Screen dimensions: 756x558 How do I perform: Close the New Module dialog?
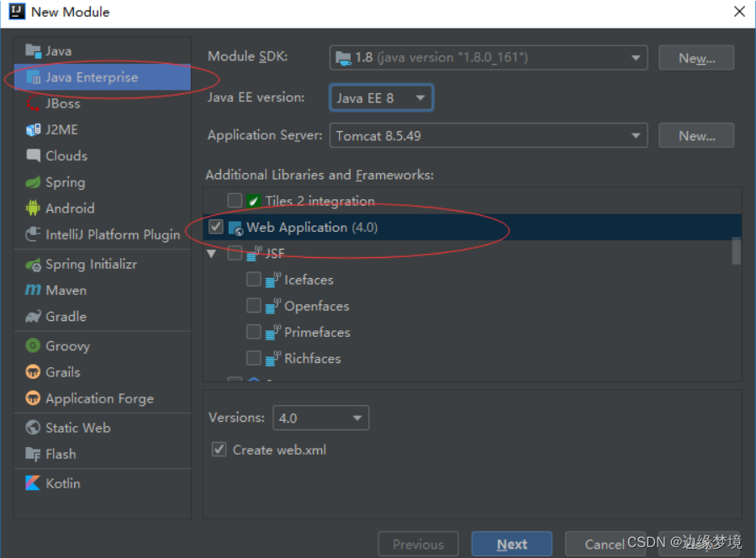pyautogui.click(x=739, y=11)
